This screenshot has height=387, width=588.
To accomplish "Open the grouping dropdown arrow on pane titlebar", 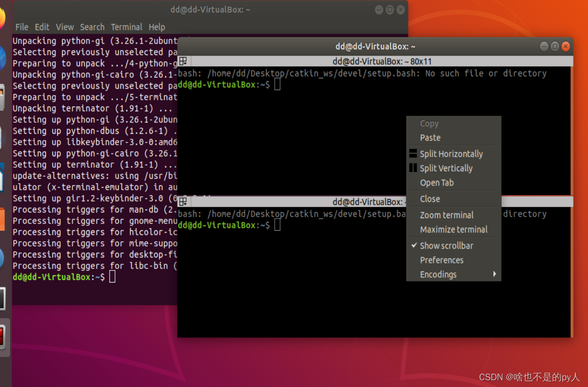I will coord(186,64).
